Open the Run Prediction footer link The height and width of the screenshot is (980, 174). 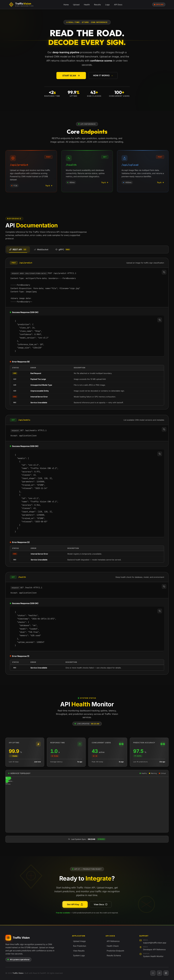[x=79, y=946]
